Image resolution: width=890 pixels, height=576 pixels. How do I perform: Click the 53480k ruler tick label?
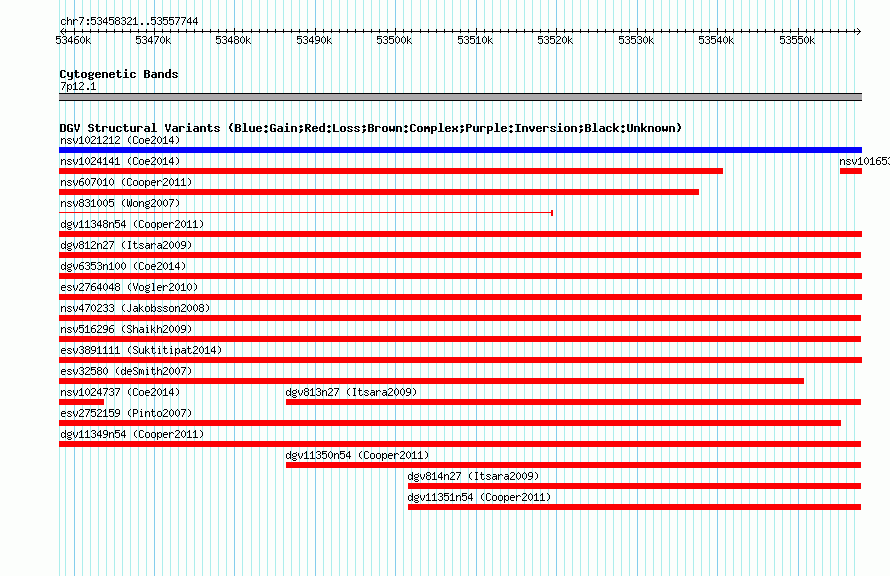click(233, 40)
